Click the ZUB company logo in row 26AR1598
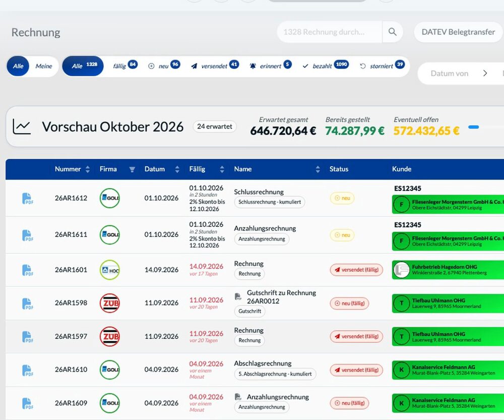504x420 pixels. tap(109, 303)
